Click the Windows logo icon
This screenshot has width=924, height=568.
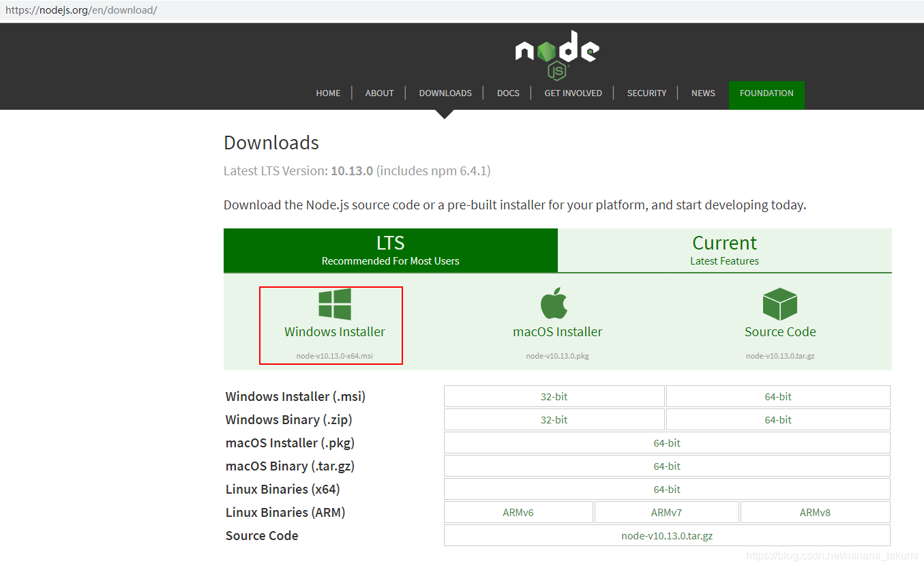click(335, 303)
